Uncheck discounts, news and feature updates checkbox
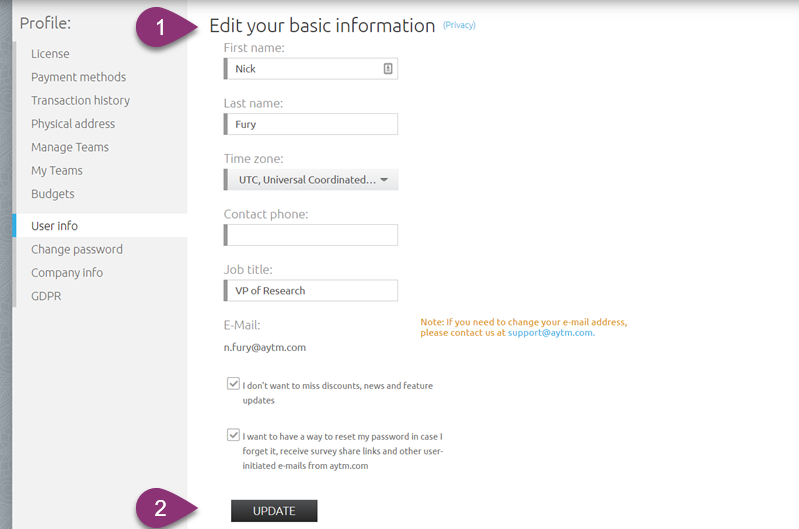 [233, 384]
